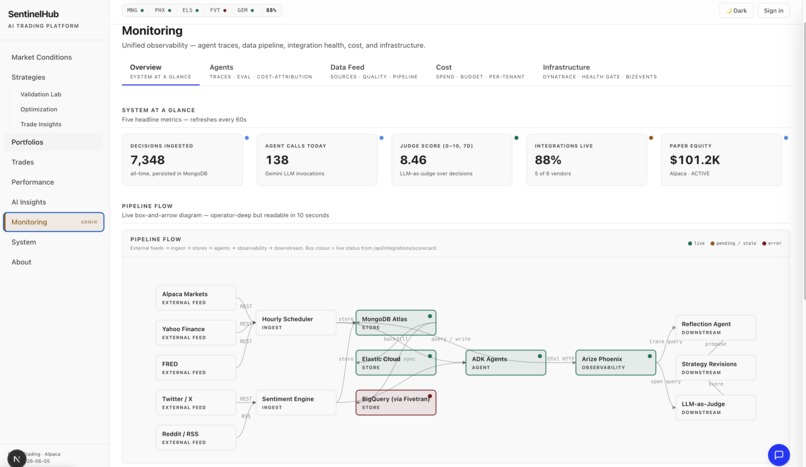Screen dimensions: 806x467
Task: Open the Cost tab
Action: tap(480, 71)
